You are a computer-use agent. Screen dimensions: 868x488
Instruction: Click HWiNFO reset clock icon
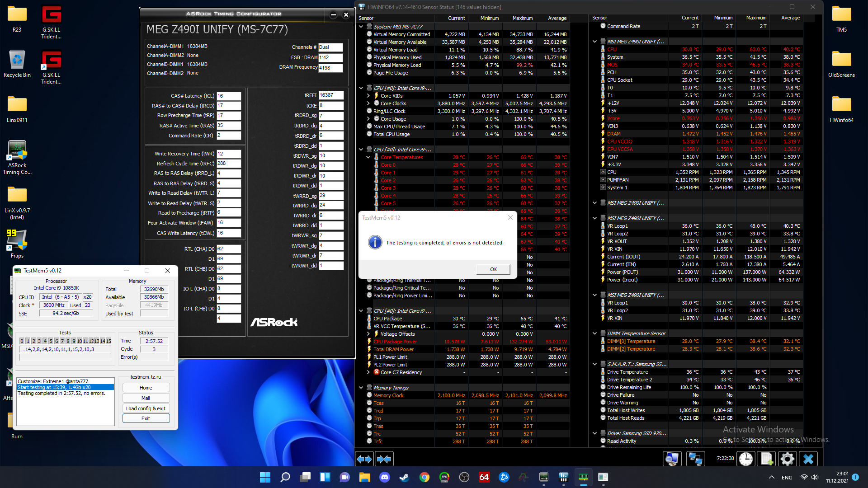745,459
